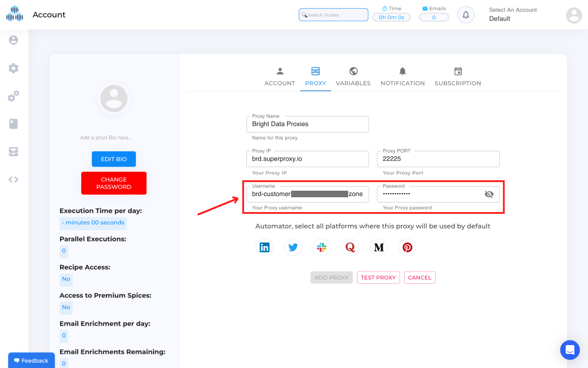Check the Execution Time per day counter

click(x=92, y=223)
